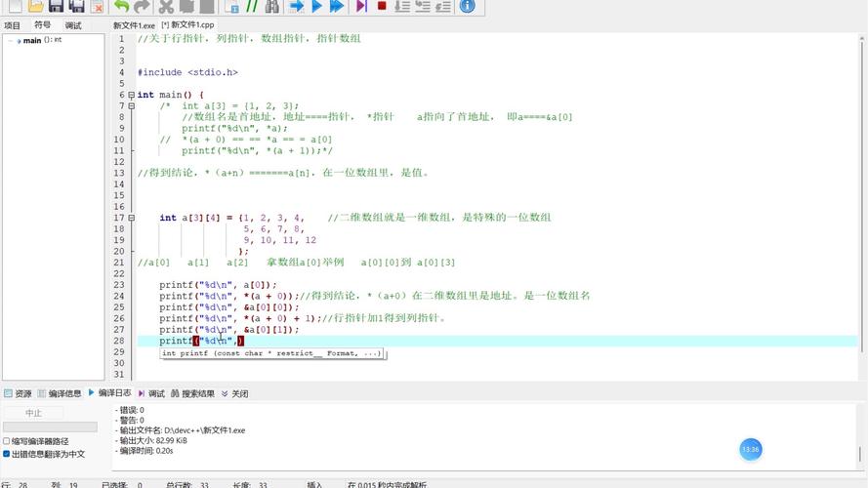Select the [*] 新文件1.cpp editor tab
Image resolution: width=868 pixels, height=488 pixels.
(x=187, y=25)
